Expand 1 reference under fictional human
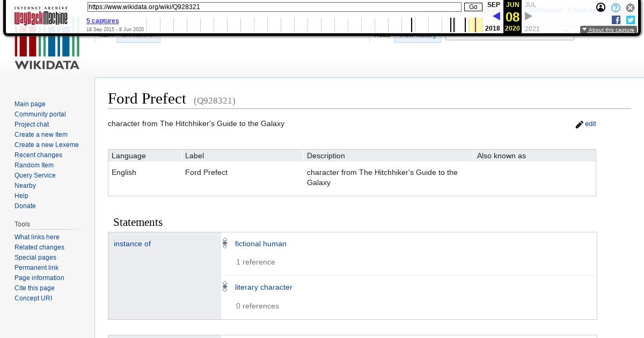 tap(255, 262)
